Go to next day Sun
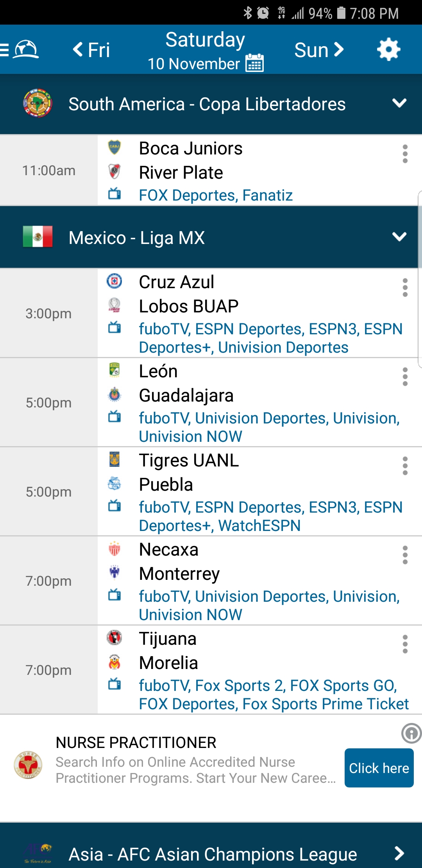Screen dimensions: 422x868 point(318,50)
